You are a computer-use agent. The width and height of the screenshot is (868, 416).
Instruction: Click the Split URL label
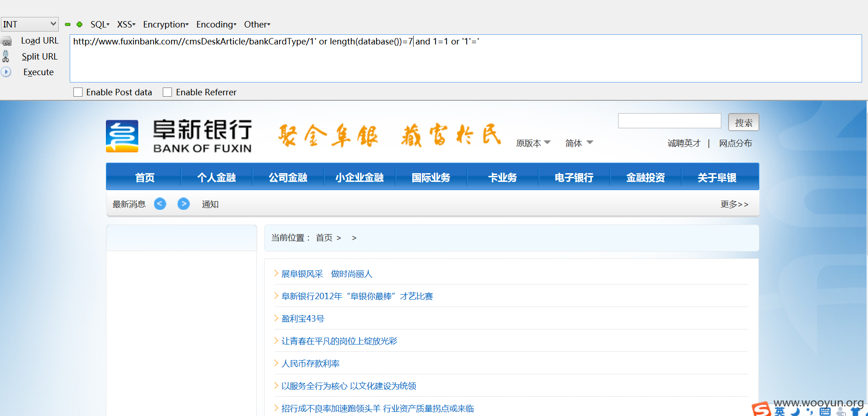pyautogui.click(x=40, y=56)
